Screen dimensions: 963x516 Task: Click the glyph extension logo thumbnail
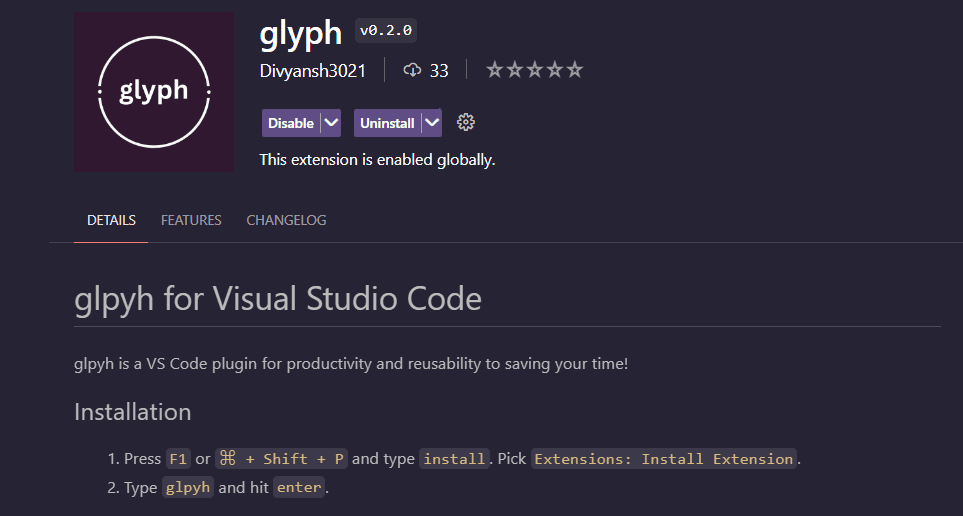[154, 92]
